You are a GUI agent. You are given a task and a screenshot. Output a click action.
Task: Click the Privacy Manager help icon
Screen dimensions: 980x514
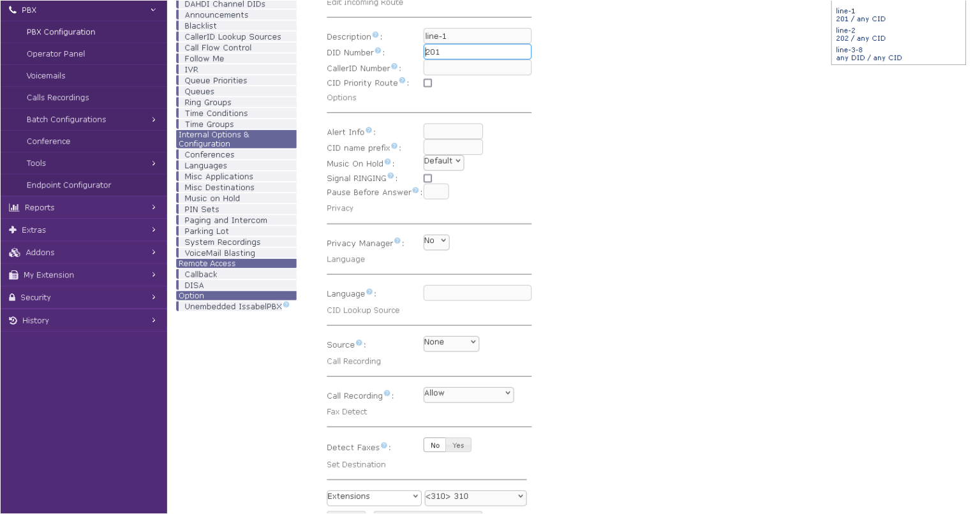tap(397, 241)
